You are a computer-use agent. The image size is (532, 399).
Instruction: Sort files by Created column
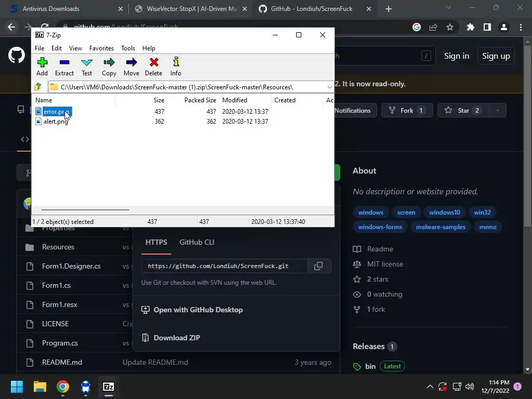(x=297, y=100)
